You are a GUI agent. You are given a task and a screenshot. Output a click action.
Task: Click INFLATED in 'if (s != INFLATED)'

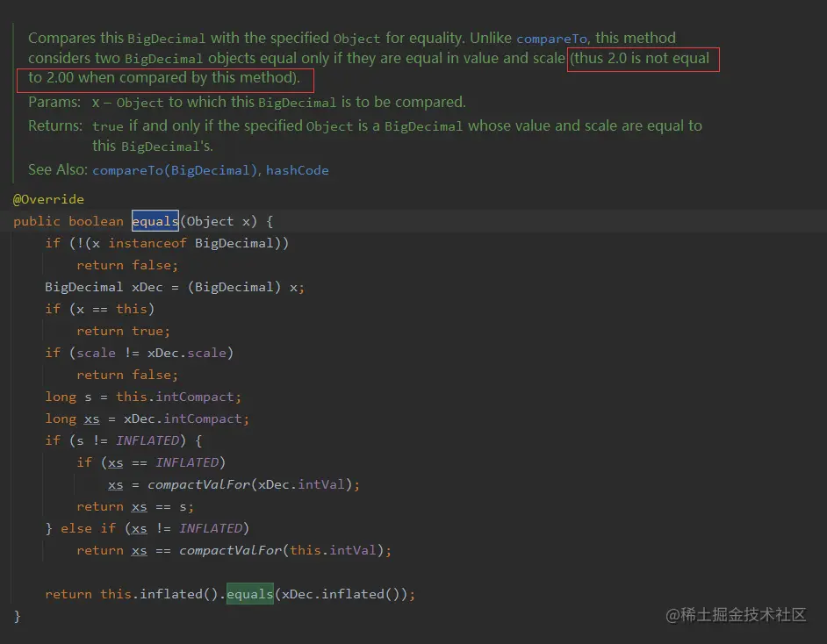147,440
